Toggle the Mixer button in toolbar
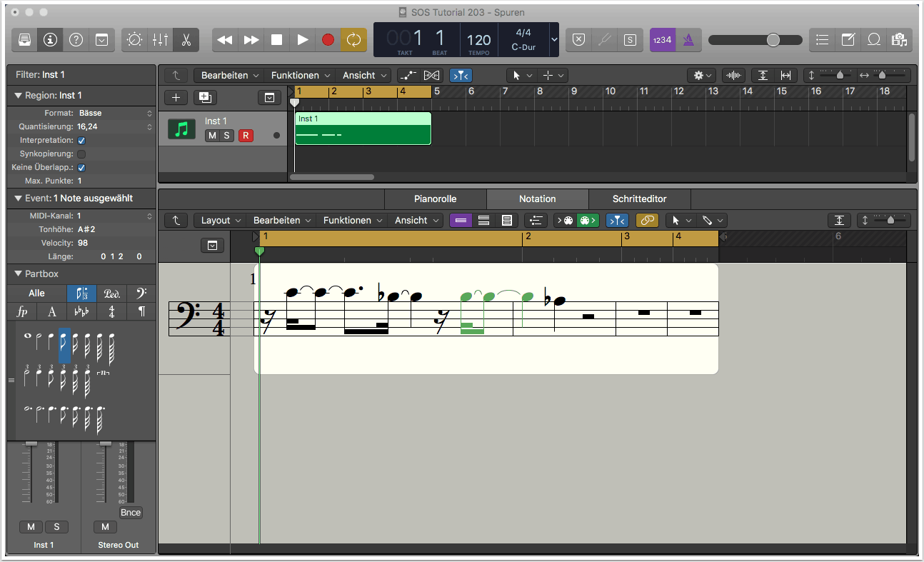This screenshot has width=924, height=562. (x=160, y=40)
